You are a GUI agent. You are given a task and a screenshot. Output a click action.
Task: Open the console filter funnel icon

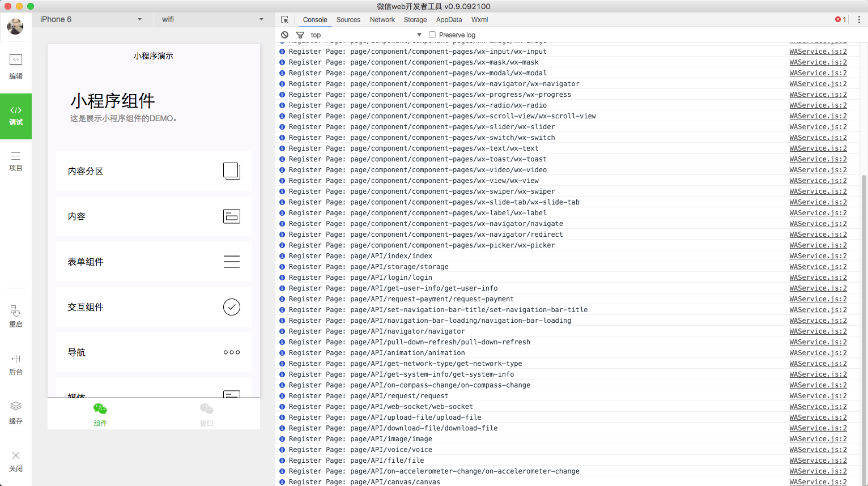300,35
